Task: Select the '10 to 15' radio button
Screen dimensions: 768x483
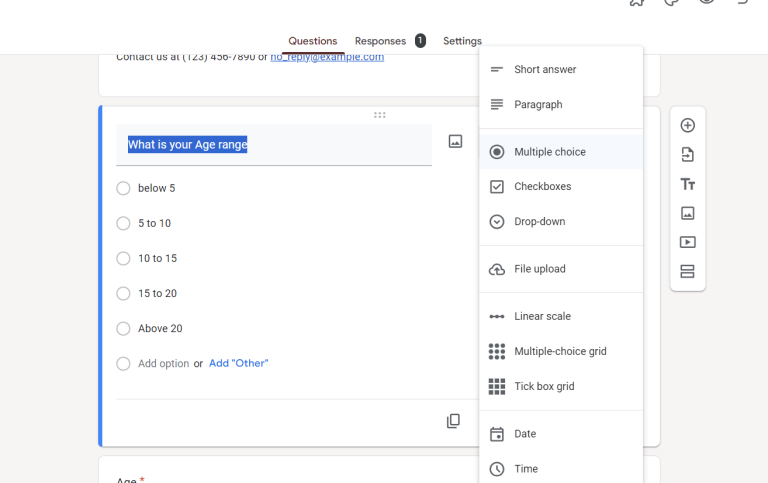Action: pyautogui.click(x=123, y=258)
